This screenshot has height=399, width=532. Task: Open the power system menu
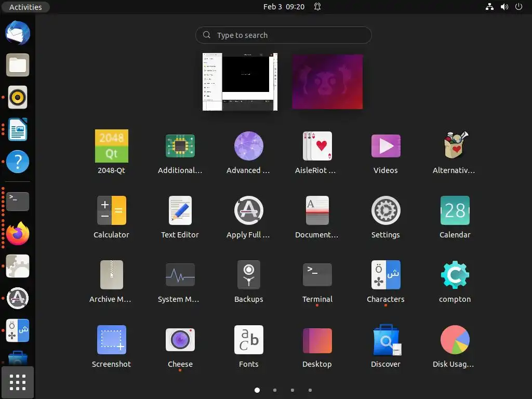[519, 7]
